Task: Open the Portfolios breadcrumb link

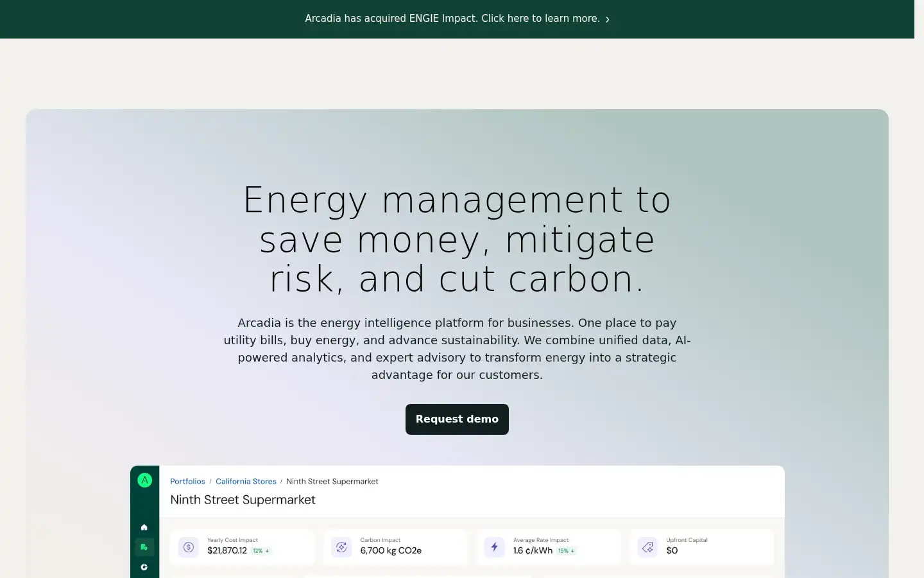Action: click(187, 482)
